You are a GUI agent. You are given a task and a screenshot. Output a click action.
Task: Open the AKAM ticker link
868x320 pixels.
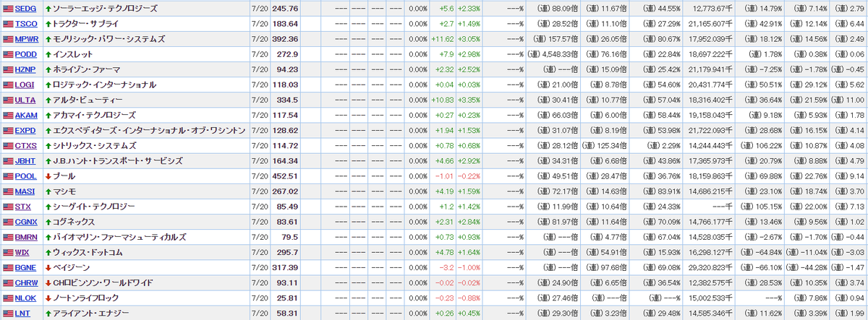tap(25, 116)
